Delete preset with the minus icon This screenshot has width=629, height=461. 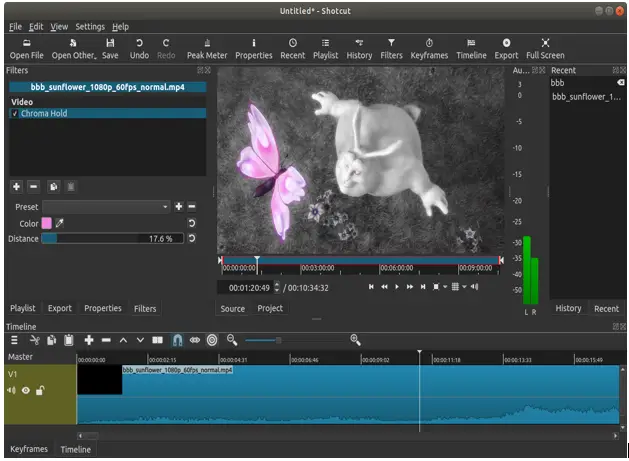[192, 206]
